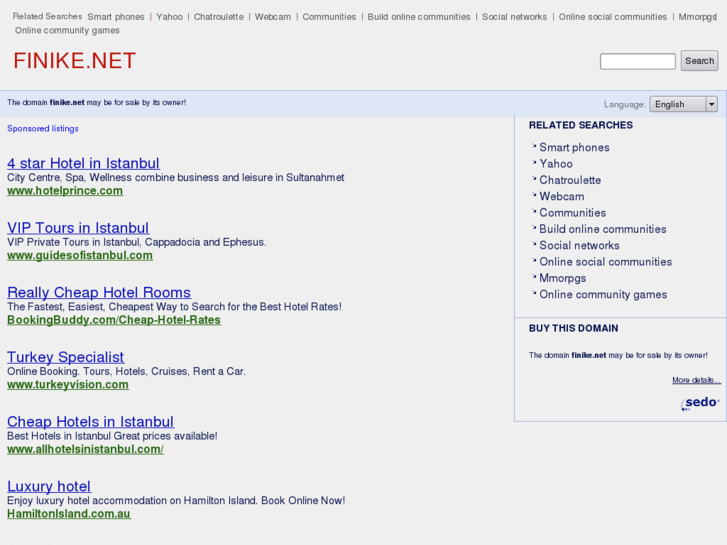This screenshot has height=545, width=727.
Task: Open the '4 star Hotel in Istanbul' listing
Action: click(83, 163)
